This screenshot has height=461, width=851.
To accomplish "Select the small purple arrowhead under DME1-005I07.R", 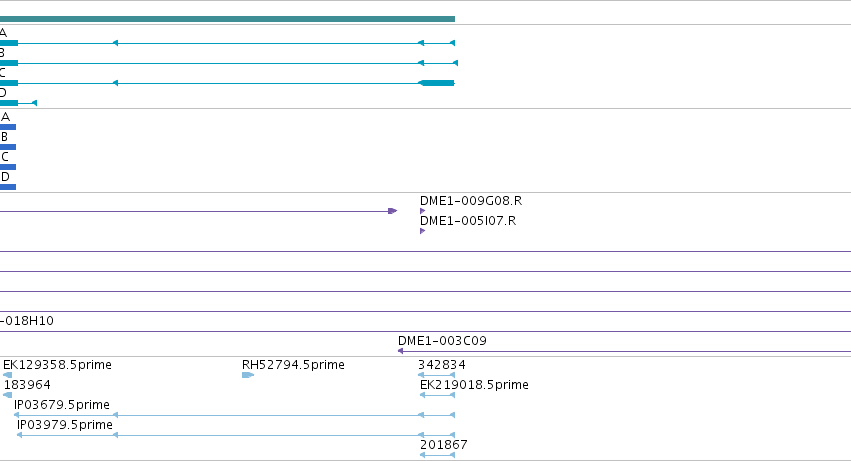I will pos(423,231).
